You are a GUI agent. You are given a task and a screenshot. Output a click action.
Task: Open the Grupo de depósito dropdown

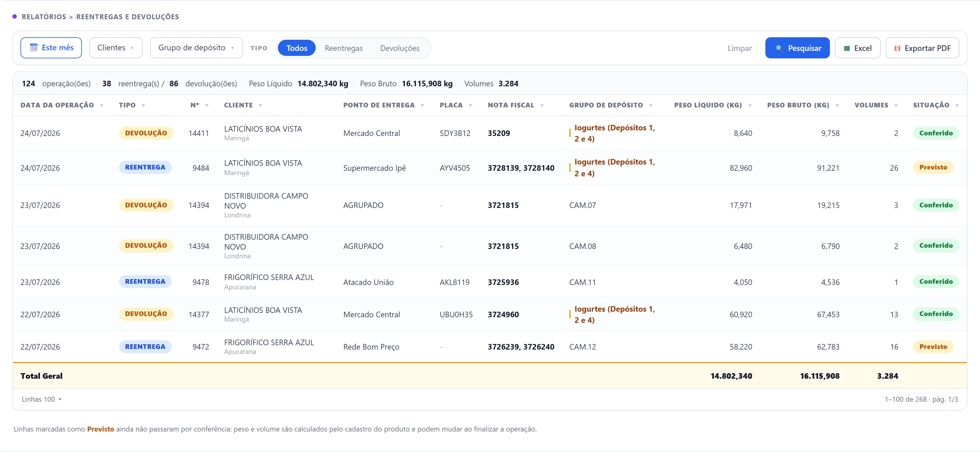click(x=196, y=48)
